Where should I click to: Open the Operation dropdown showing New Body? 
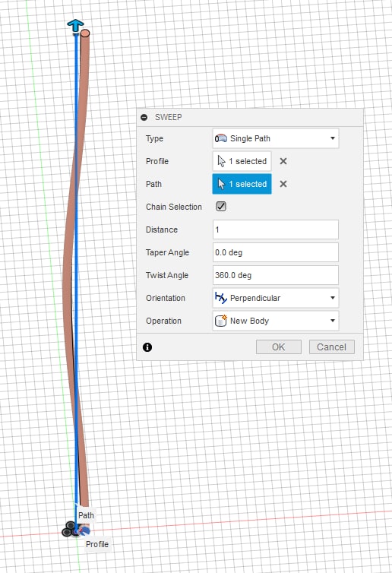point(276,321)
